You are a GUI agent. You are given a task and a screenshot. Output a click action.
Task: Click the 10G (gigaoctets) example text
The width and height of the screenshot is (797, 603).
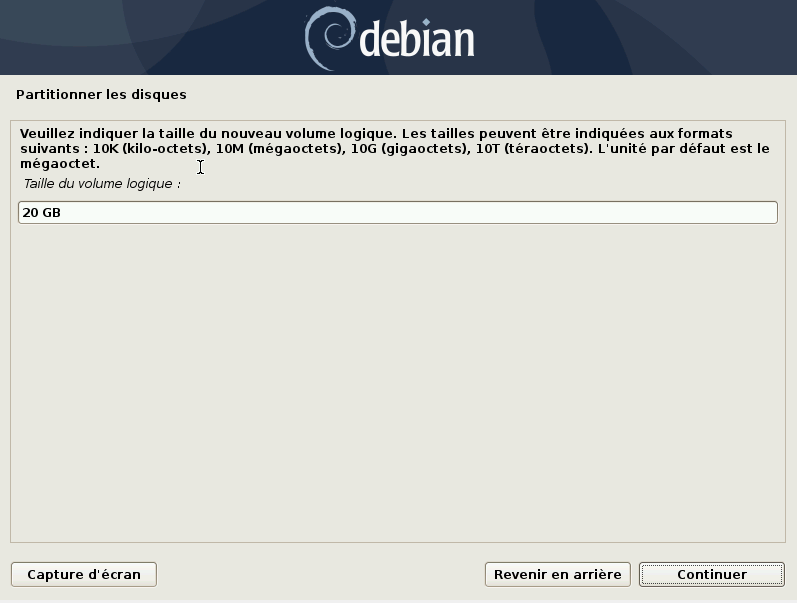(411, 148)
